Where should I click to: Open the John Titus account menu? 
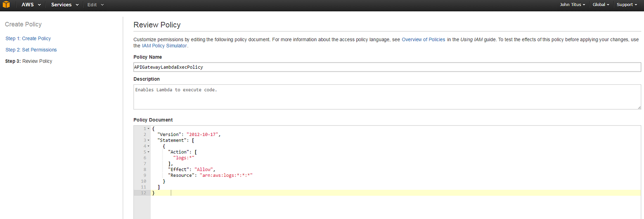coord(572,5)
